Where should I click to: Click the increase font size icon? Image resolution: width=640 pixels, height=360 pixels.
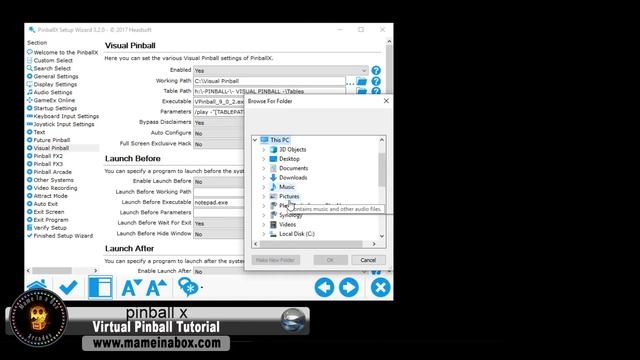[157, 288]
